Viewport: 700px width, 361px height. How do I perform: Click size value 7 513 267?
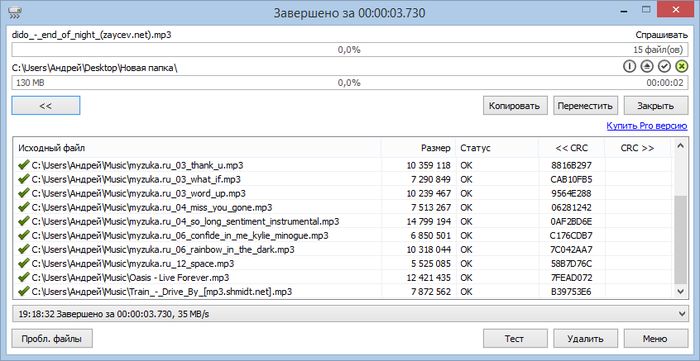click(x=431, y=207)
